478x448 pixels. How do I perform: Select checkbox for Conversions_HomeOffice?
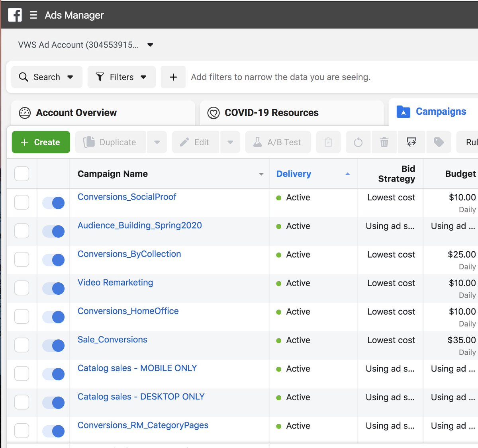(22, 317)
